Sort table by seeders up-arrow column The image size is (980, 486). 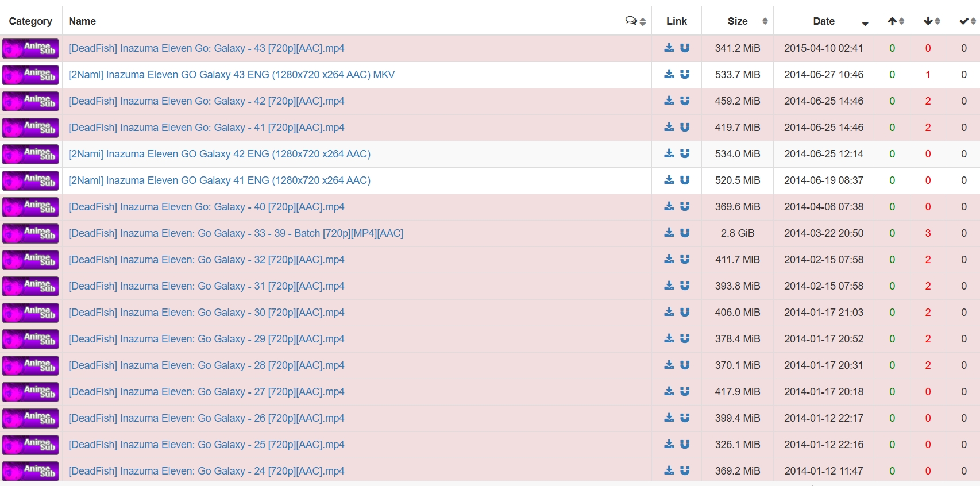tap(892, 21)
